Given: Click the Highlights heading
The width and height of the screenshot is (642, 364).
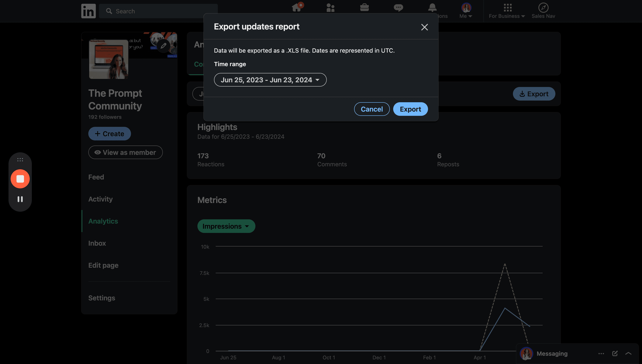Looking at the screenshot, I should click(217, 127).
